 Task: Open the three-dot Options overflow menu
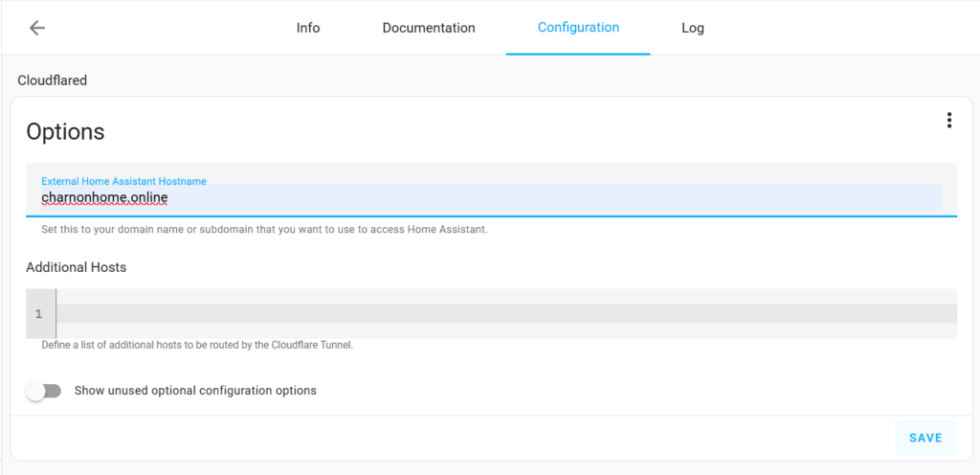pos(948,121)
